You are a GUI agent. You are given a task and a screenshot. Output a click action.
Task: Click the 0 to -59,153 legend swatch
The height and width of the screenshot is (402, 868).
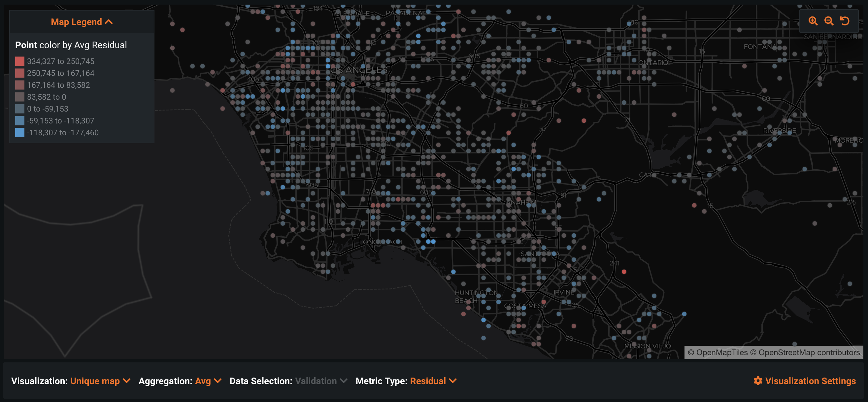[19, 109]
